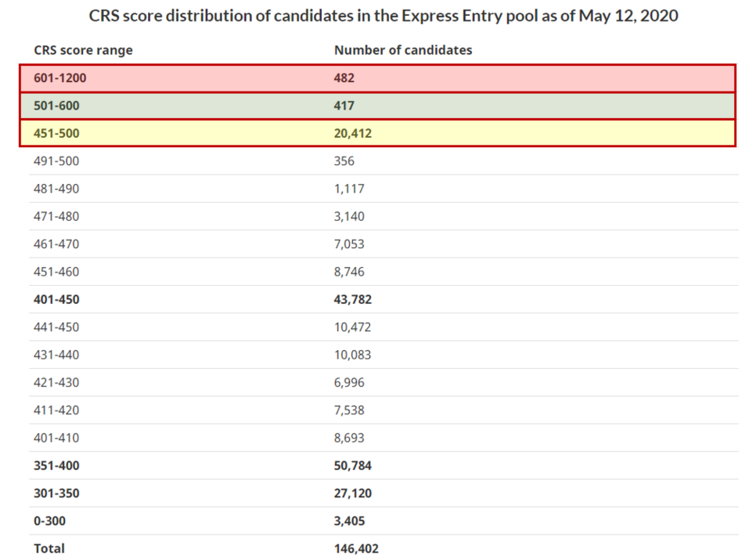Image resolution: width=756 pixels, height=555 pixels.
Task: Click the table title about CRS score distribution
Action: (383, 16)
